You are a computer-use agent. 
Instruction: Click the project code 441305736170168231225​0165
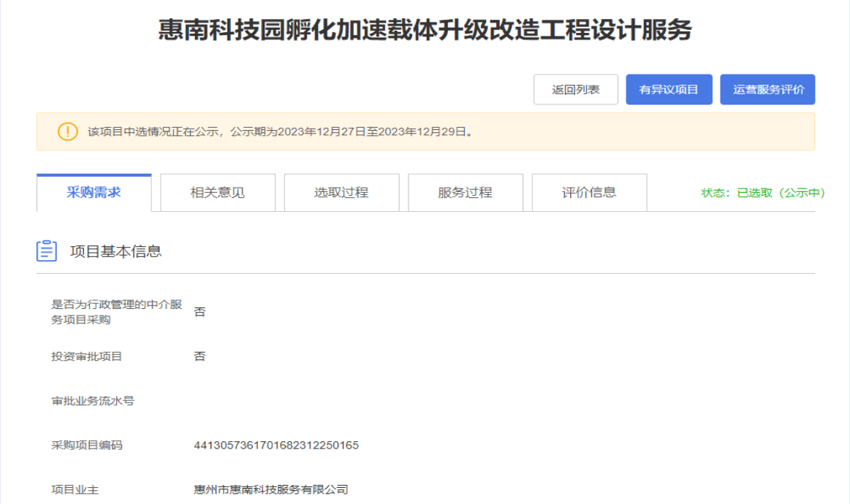pyautogui.click(x=276, y=445)
